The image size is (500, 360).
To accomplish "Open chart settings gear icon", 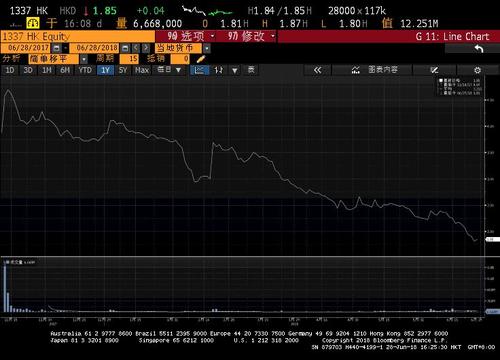I will [477, 70].
